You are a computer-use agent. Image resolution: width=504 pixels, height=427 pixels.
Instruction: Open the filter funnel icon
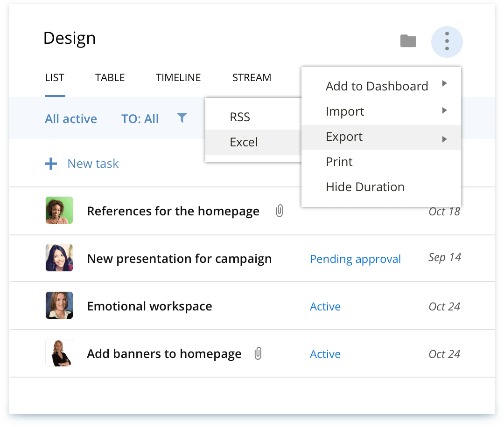point(182,118)
